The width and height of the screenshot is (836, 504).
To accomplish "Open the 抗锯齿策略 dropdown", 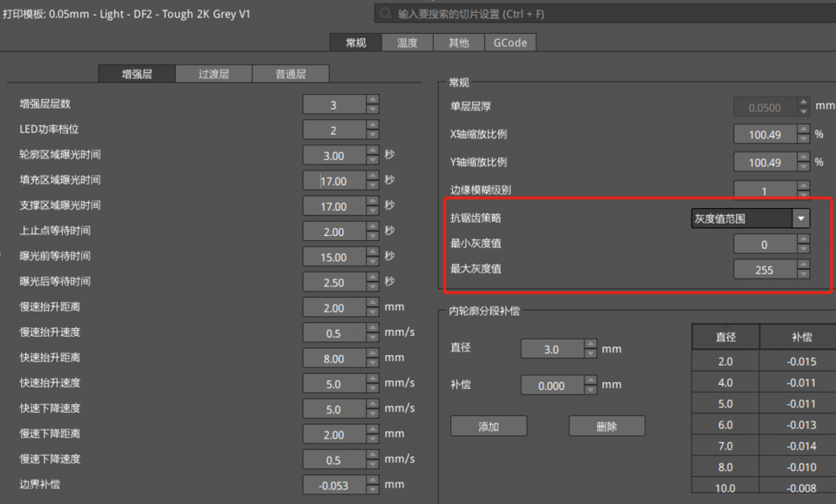I will [x=750, y=218].
